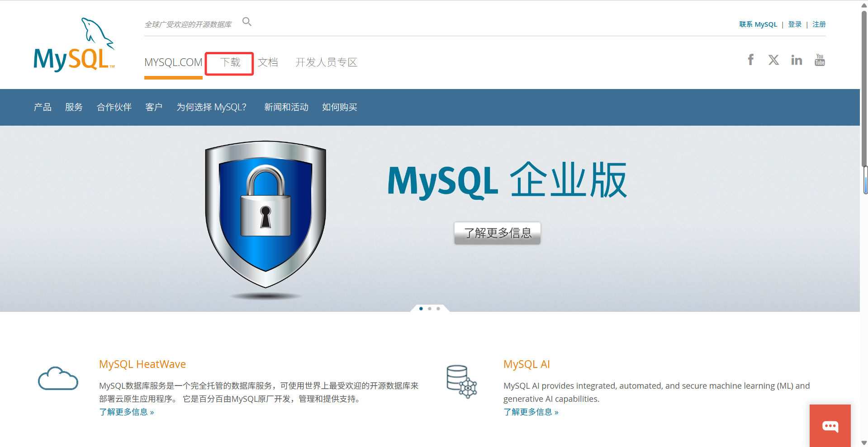Click banner 了解更多信息 button
Image resolution: width=868 pixels, height=447 pixels.
click(x=497, y=233)
